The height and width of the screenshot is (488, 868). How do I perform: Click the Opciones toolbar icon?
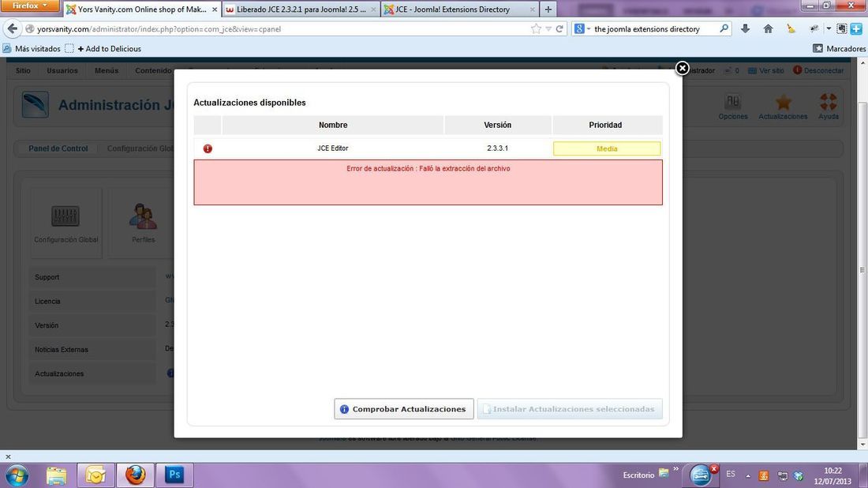(733, 107)
